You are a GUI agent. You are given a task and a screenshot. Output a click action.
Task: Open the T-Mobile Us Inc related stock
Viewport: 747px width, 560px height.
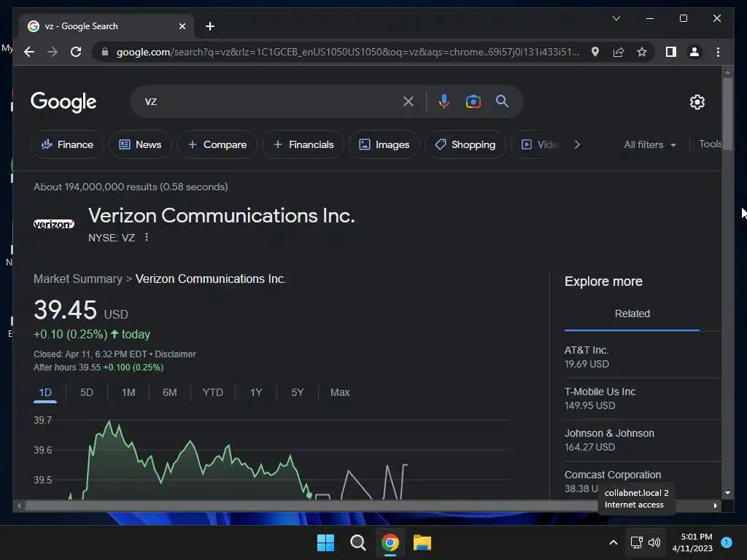pyautogui.click(x=643, y=399)
